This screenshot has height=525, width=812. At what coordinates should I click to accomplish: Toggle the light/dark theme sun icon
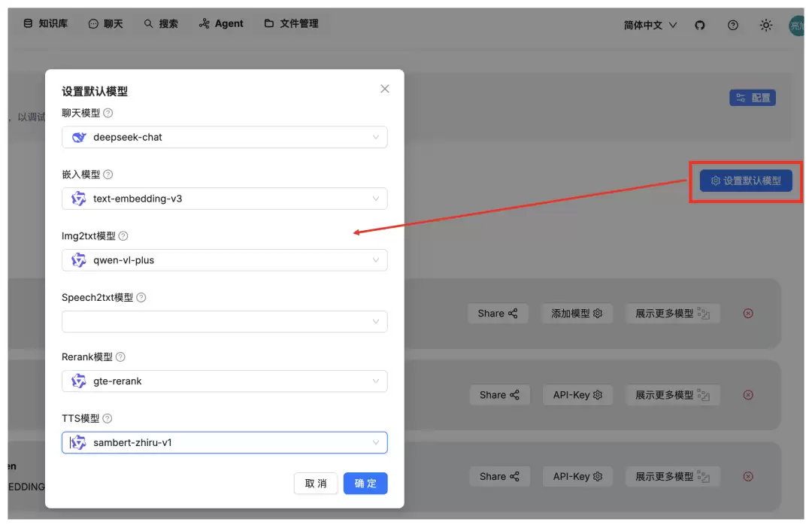(x=766, y=25)
